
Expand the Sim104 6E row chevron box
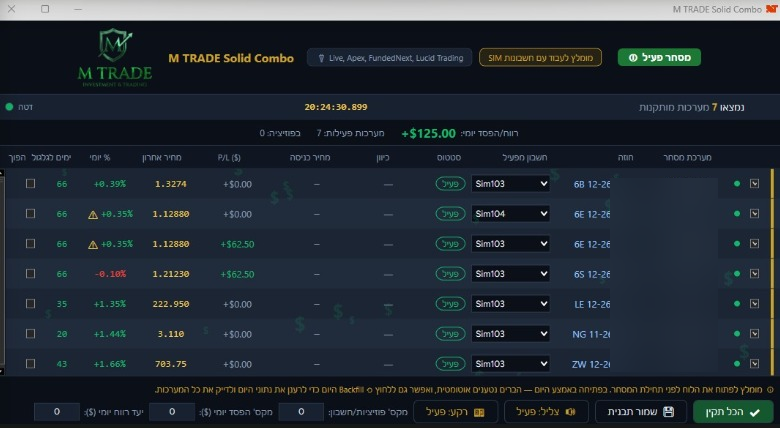755,214
